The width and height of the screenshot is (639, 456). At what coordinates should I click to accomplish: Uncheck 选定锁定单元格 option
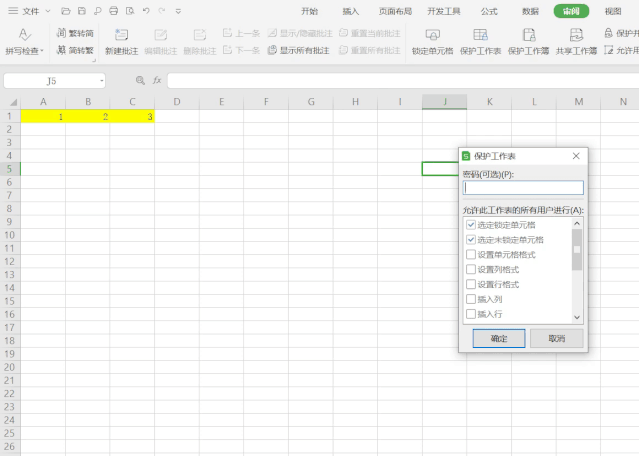471,225
